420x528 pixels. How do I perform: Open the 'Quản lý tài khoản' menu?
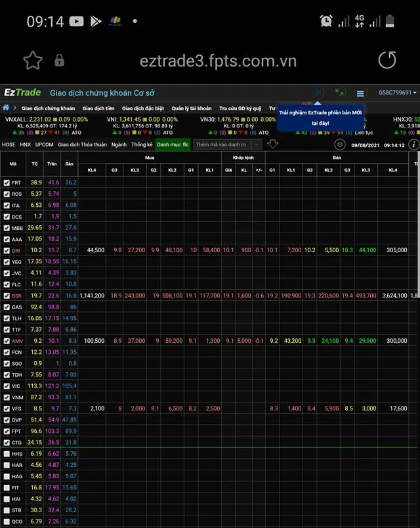pyautogui.click(x=192, y=108)
